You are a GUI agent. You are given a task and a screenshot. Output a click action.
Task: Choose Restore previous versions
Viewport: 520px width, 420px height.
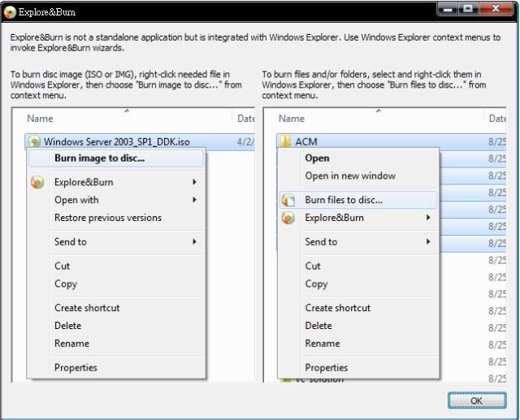click(x=107, y=218)
